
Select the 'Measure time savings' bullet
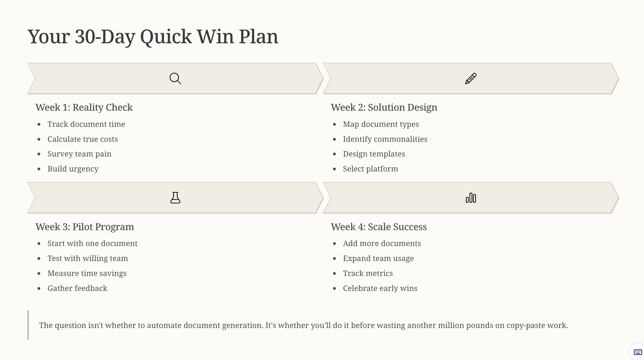pyautogui.click(x=87, y=273)
